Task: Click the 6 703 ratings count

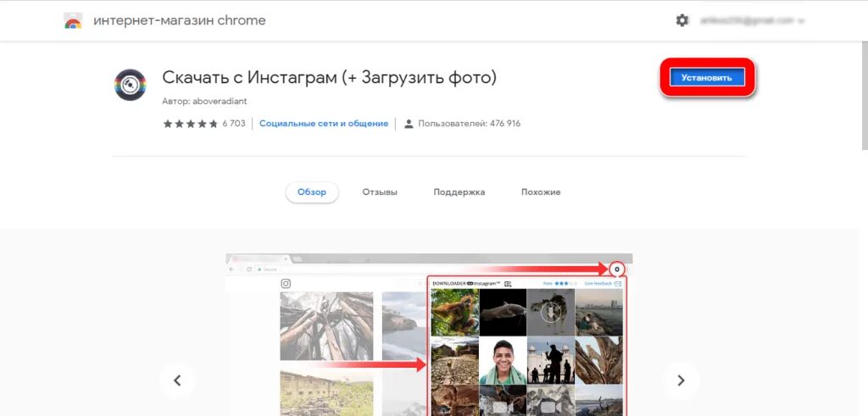Action: coord(234,124)
